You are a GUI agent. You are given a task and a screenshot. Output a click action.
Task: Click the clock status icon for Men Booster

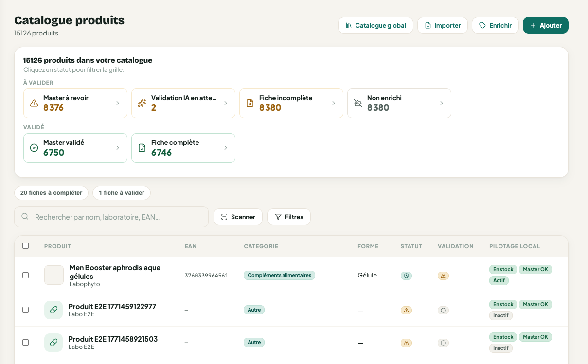(406, 276)
